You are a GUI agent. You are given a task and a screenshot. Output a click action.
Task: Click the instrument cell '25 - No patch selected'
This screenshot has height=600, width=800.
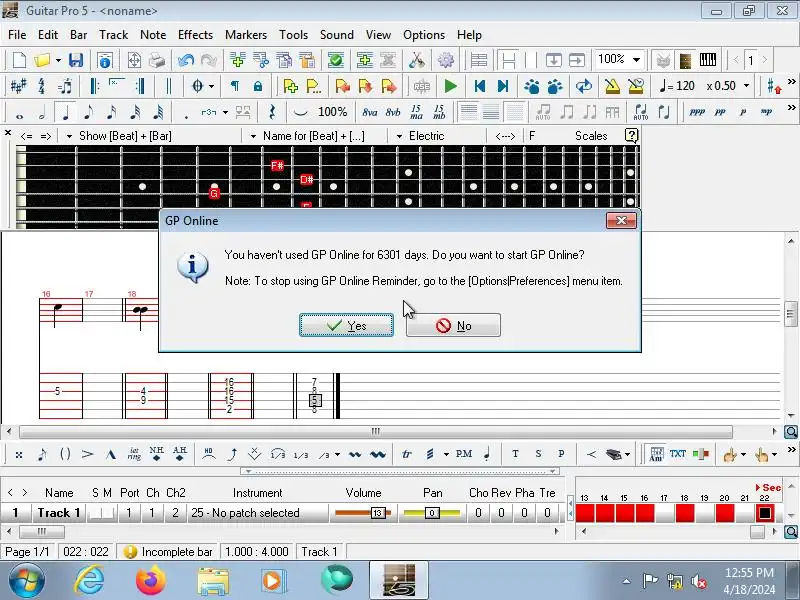pyautogui.click(x=258, y=513)
